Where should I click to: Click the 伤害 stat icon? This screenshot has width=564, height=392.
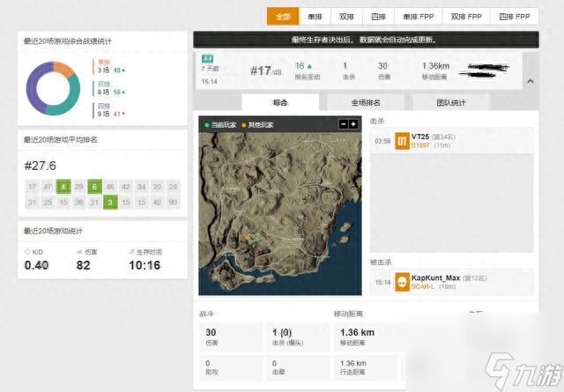(79, 252)
